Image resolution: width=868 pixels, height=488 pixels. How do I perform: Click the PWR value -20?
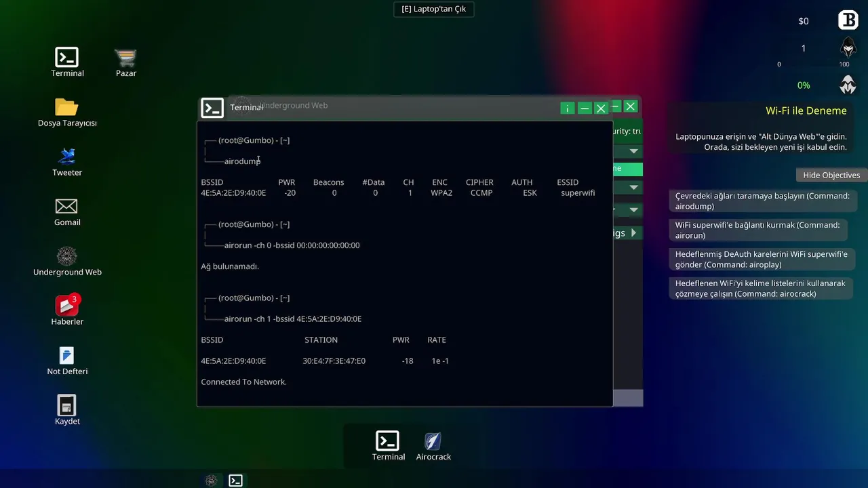pyautogui.click(x=290, y=192)
